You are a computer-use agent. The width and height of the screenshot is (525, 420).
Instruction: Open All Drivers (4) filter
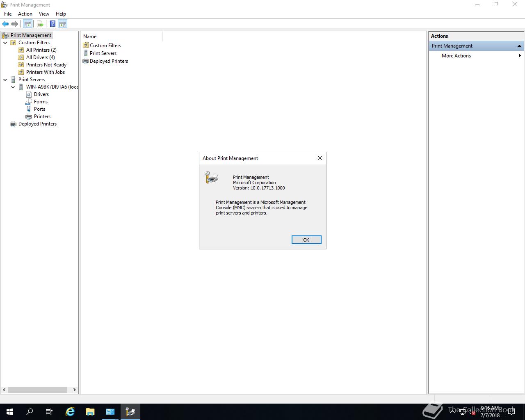[x=40, y=57]
